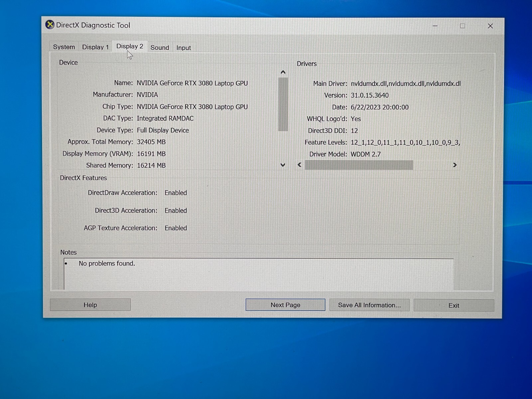
Task: Click the Help button
Action: pyautogui.click(x=90, y=305)
